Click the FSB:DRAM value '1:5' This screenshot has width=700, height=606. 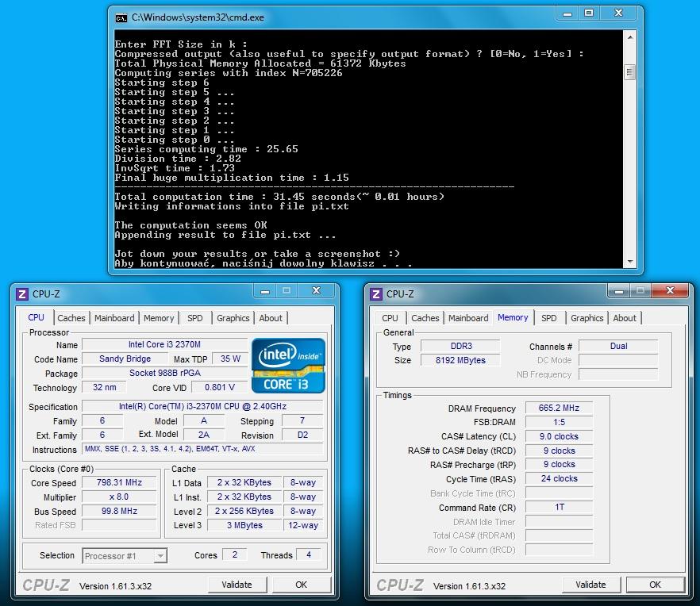pyautogui.click(x=559, y=422)
